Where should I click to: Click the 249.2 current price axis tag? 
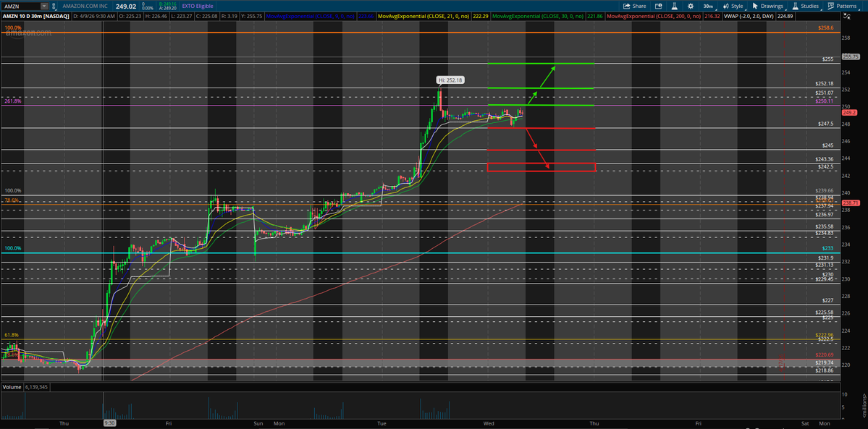(x=850, y=112)
